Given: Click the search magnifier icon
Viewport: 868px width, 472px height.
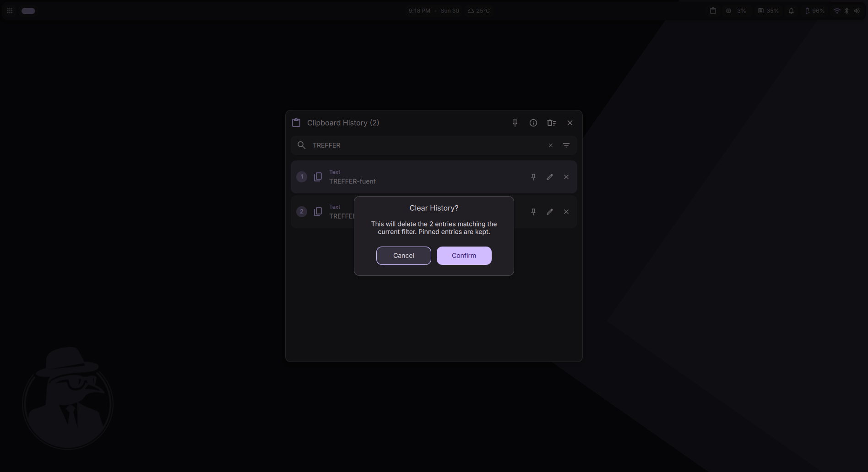Looking at the screenshot, I should point(301,145).
